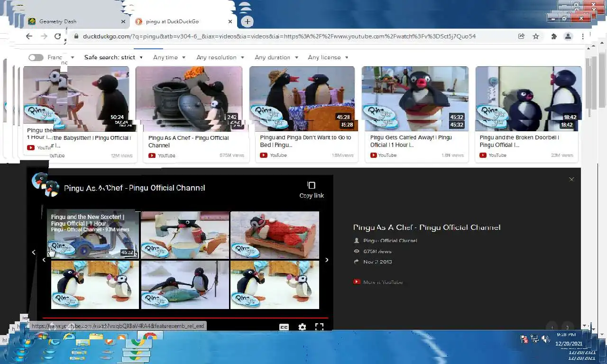Copy link of the embedded video
The width and height of the screenshot is (607, 364).
(x=312, y=190)
